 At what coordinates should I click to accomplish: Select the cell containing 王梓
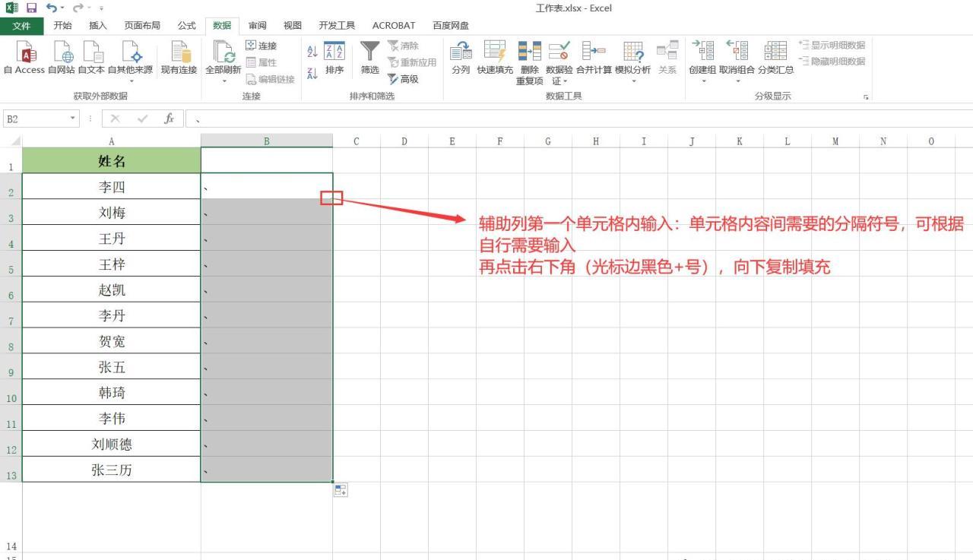(x=112, y=264)
